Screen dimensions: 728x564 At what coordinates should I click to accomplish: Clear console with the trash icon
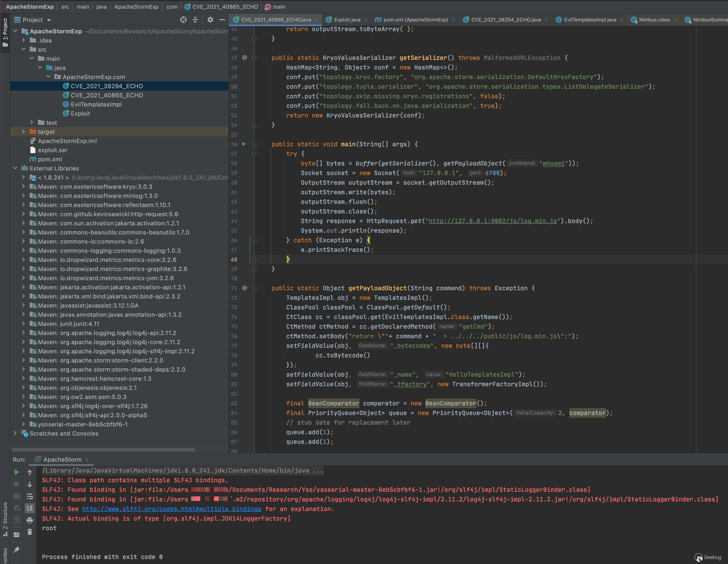click(30, 532)
